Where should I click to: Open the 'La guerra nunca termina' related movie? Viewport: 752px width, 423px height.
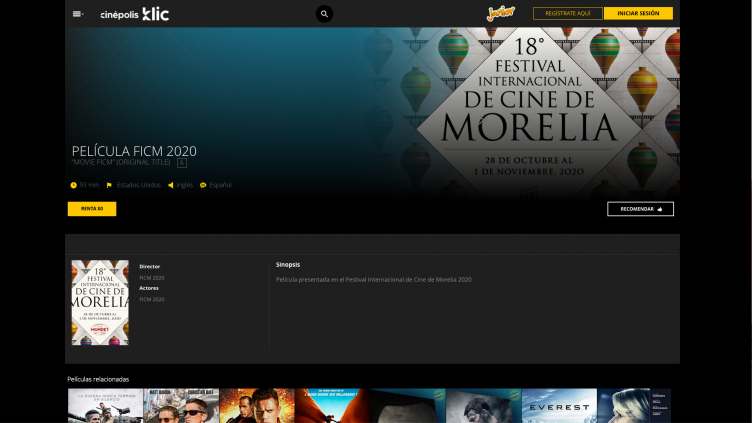click(x=105, y=406)
